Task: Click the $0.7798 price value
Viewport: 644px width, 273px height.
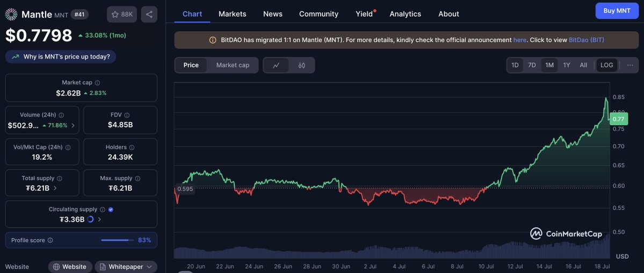Action: (39, 35)
